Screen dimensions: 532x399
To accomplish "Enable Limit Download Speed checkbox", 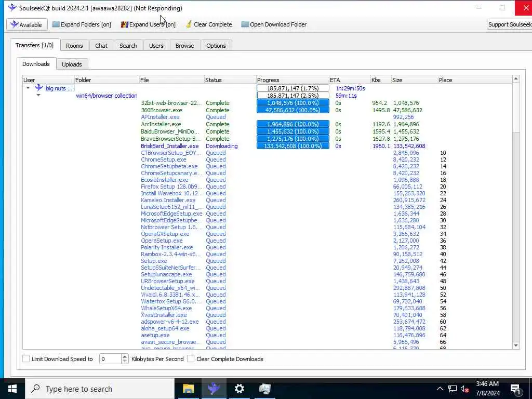I will 26,358.
